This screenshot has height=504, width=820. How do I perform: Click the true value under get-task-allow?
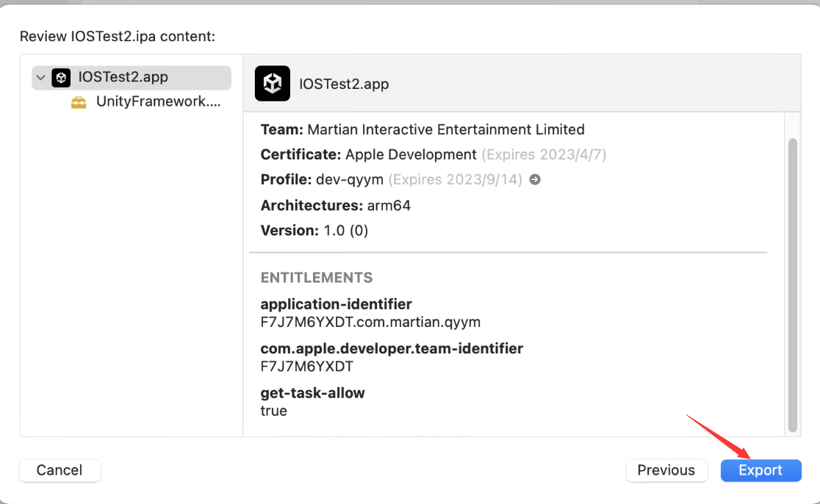[x=273, y=411]
